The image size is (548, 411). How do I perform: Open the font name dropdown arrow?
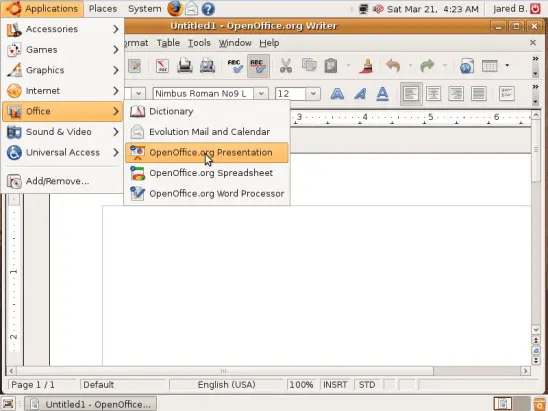pos(261,94)
